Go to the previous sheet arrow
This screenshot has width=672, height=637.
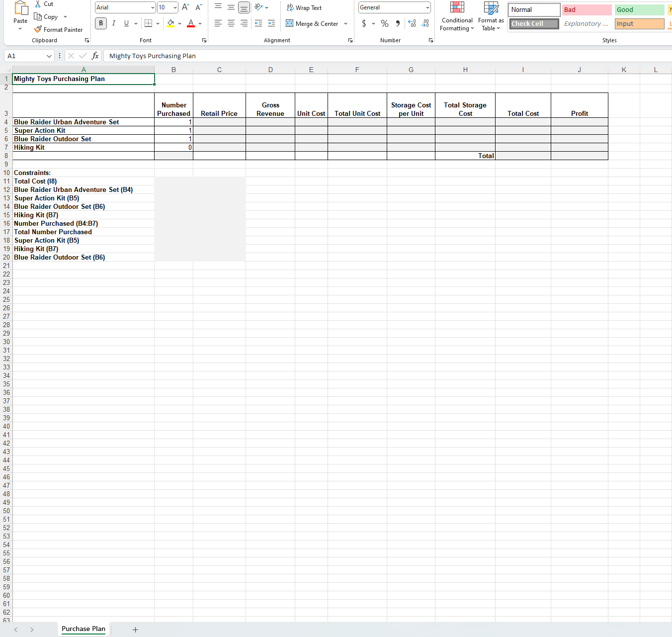(x=16, y=630)
